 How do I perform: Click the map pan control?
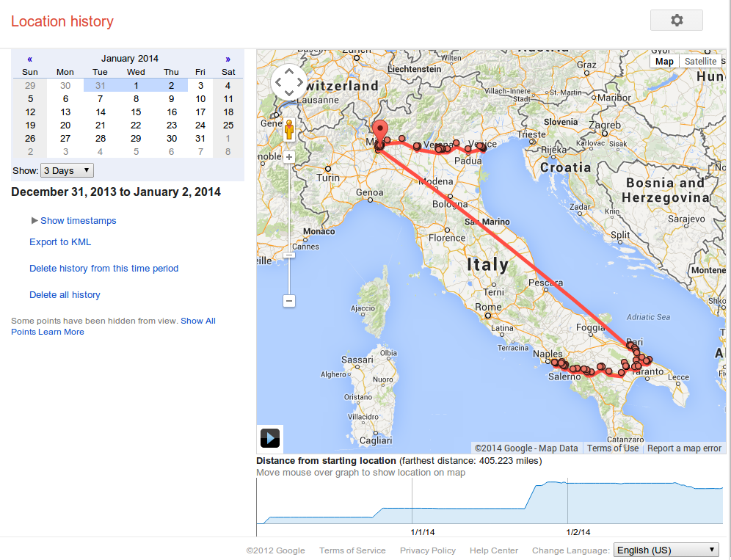pyautogui.click(x=289, y=82)
